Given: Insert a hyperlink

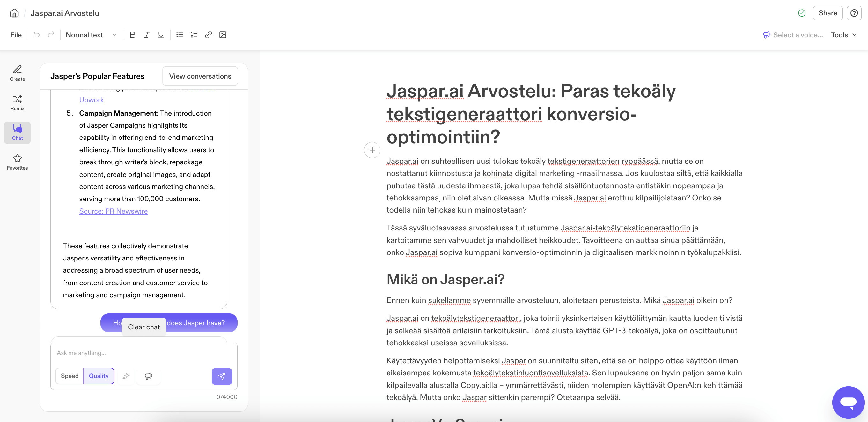Looking at the screenshot, I should [x=208, y=35].
